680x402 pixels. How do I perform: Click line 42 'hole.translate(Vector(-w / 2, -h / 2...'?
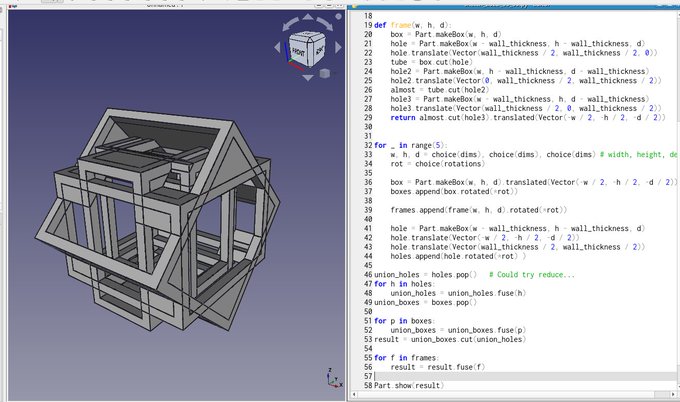pyautogui.click(x=484, y=238)
